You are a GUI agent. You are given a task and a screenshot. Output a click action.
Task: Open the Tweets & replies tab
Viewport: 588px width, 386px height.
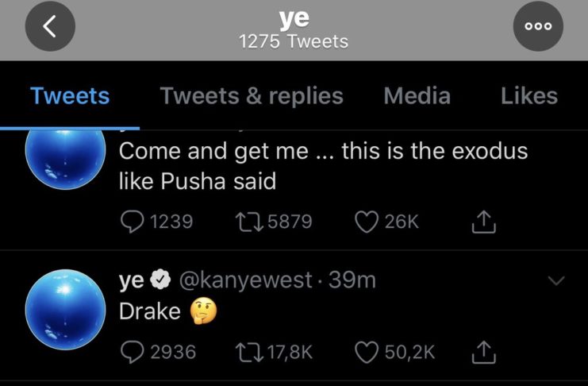[252, 97]
